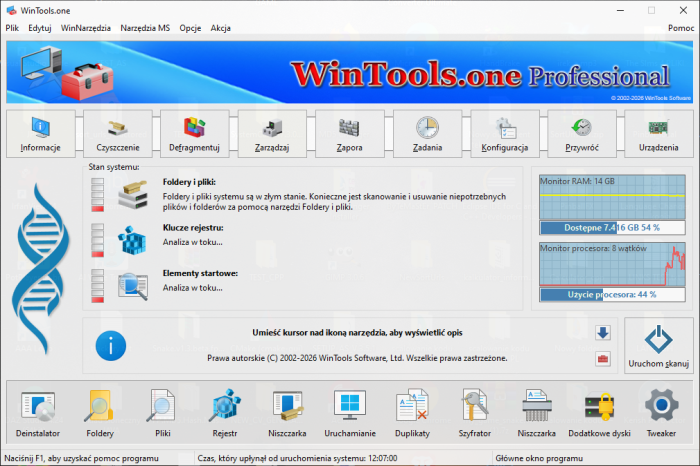Click the Klucze rejestru level indicator

coord(97,241)
